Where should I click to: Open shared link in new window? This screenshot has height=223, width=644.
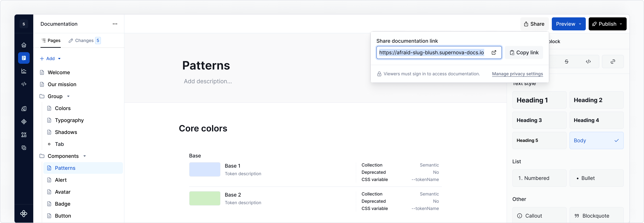[494, 52]
